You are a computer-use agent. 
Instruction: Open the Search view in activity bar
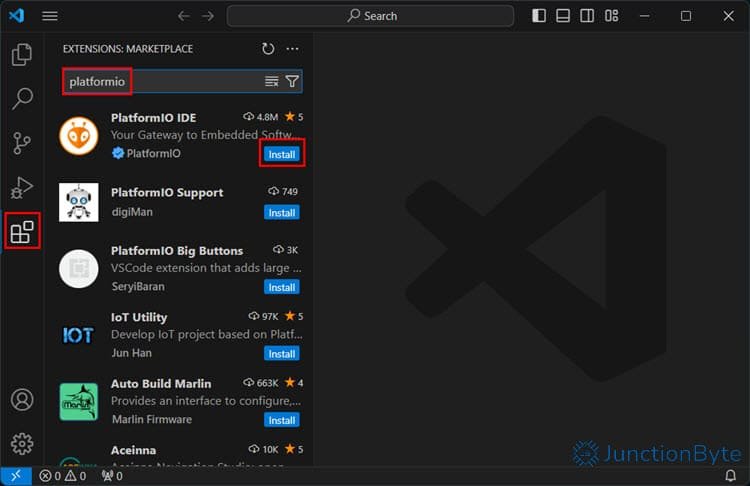pos(22,98)
